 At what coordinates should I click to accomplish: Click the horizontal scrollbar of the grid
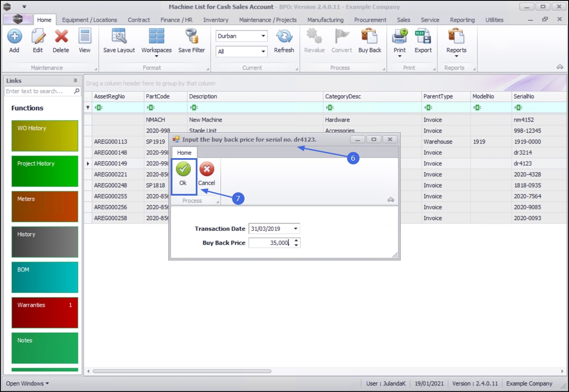[182, 371]
